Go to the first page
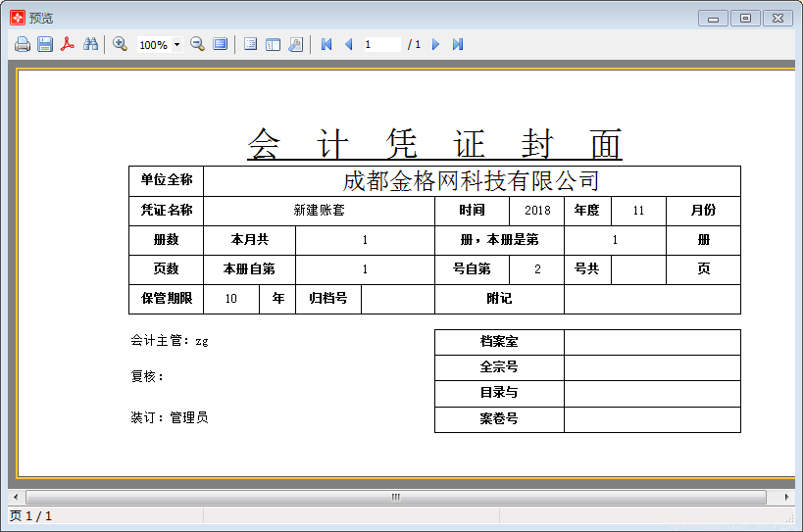This screenshot has height=532, width=803. pos(326,44)
